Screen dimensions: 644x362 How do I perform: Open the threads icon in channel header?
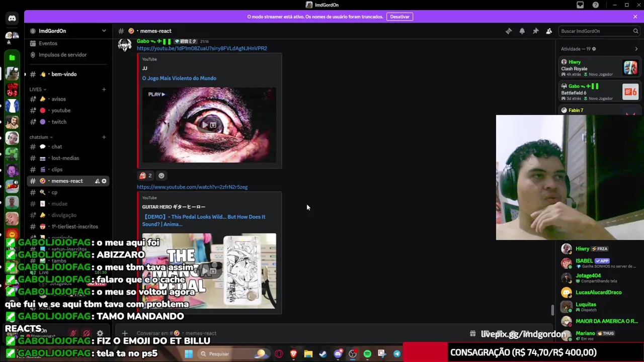tap(509, 31)
